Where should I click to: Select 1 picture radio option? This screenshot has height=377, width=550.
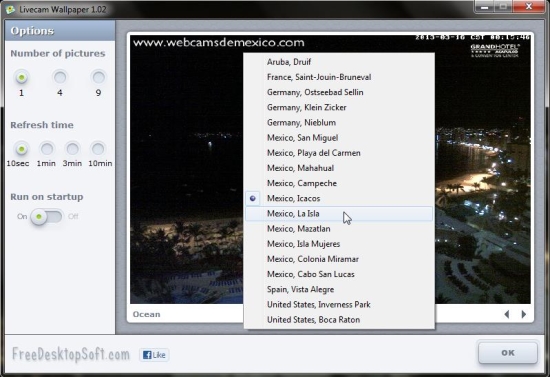tap(22, 77)
